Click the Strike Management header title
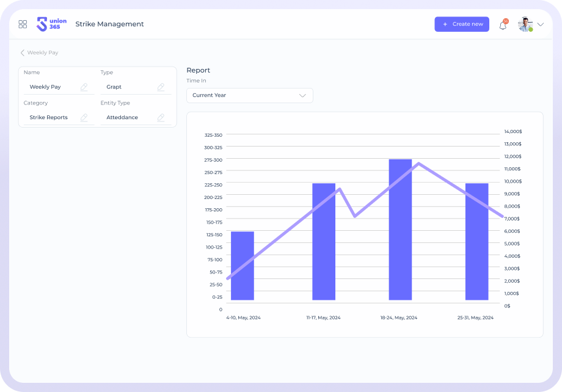The height and width of the screenshot is (392, 562). [x=109, y=24]
